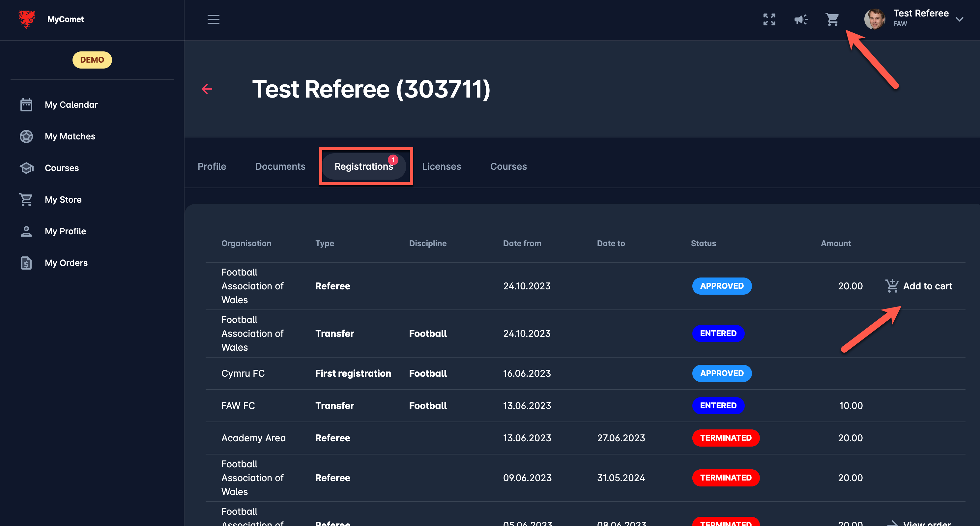The width and height of the screenshot is (980, 526).
Task: Open My Store in sidebar
Action: [63, 199]
